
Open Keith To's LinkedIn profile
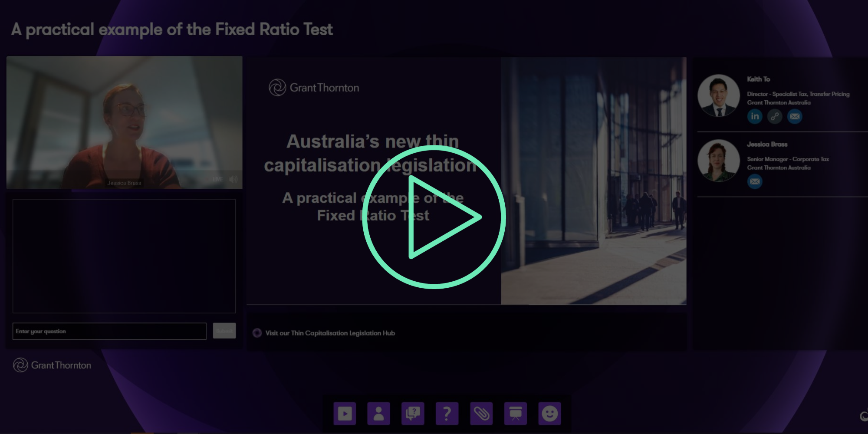point(755,116)
